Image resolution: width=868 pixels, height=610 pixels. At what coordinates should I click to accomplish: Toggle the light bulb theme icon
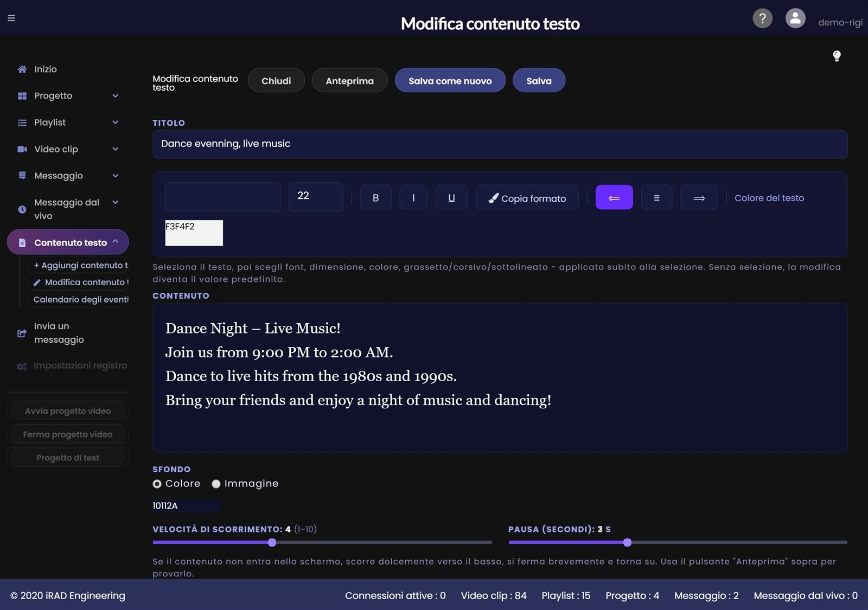(837, 56)
